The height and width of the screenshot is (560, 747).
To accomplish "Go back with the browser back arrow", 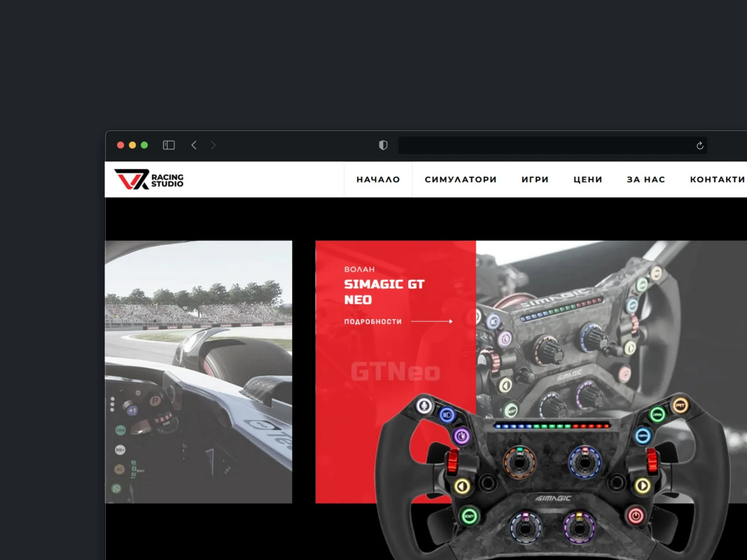I will [x=194, y=145].
